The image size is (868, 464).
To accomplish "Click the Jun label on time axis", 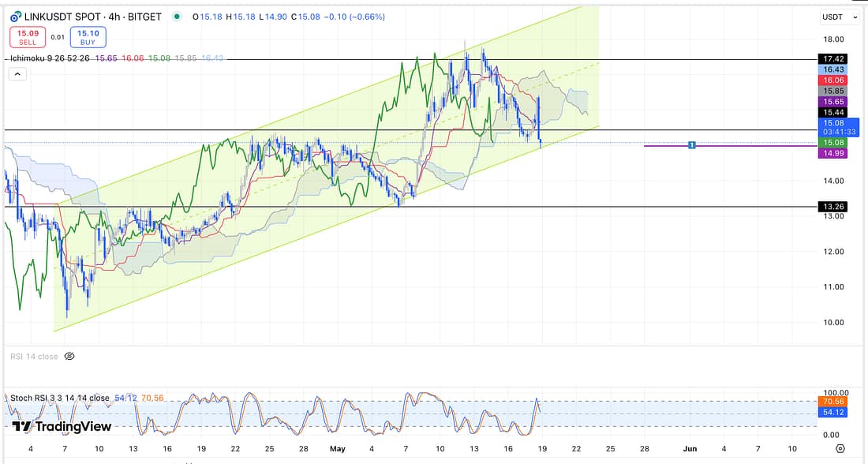I will (x=691, y=449).
